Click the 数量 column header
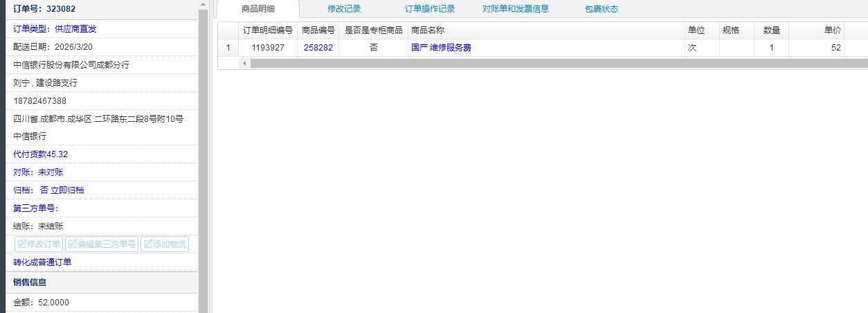This screenshot has width=868, height=313. click(x=771, y=30)
